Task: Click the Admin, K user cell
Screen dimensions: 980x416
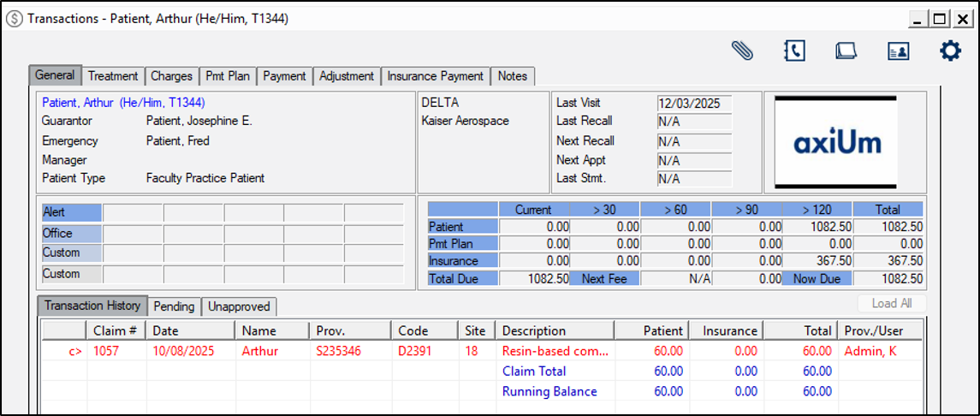Action: click(870, 351)
